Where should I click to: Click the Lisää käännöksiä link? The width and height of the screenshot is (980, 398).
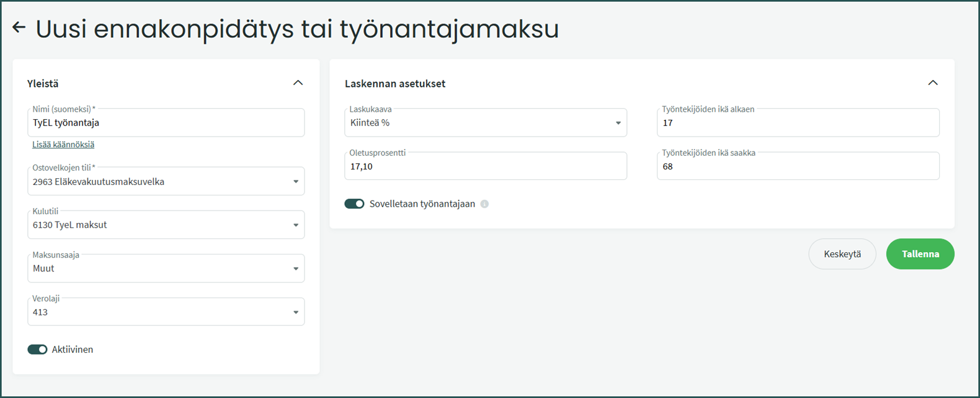(63, 145)
